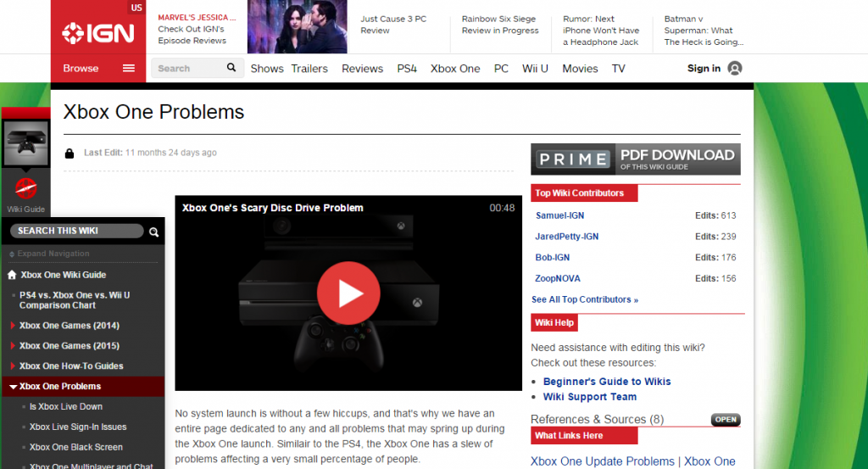
Task: Click the home icon beside Xbox One Wiki Guide
Action: coord(12,275)
